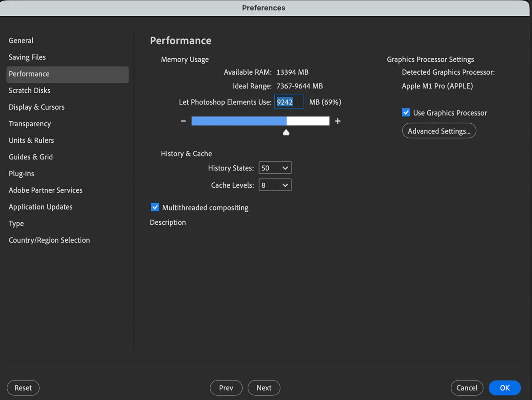The image size is (532, 400).
Task: Open Transparency preferences
Action: (30, 124)
